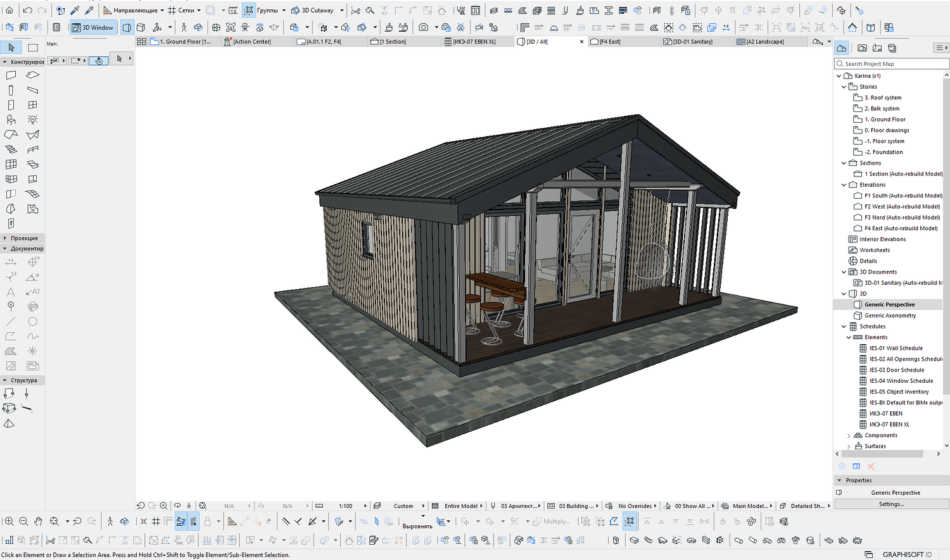
Task: Select the pan hand tool
Action: [x=38, y=521]
